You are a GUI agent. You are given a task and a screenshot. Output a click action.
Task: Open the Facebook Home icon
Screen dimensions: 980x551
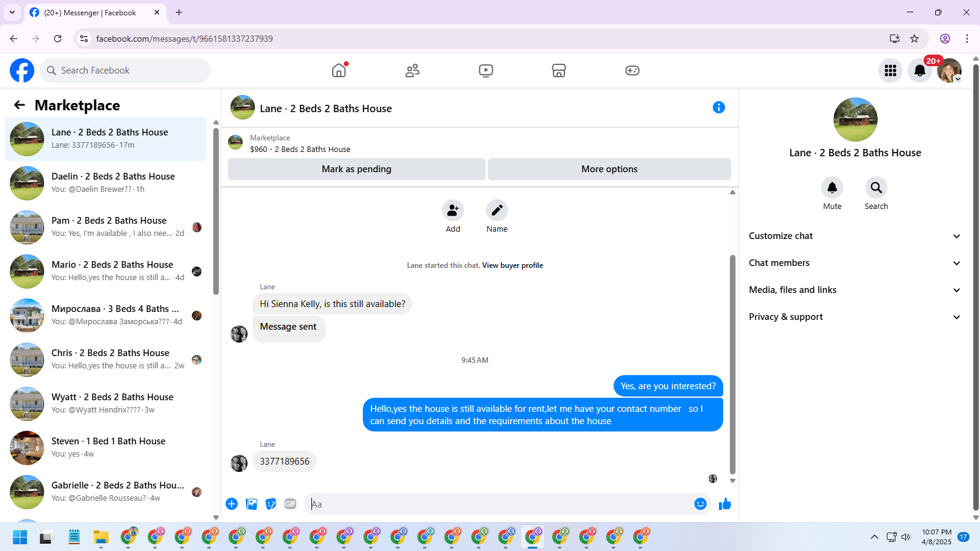point(339,70)
